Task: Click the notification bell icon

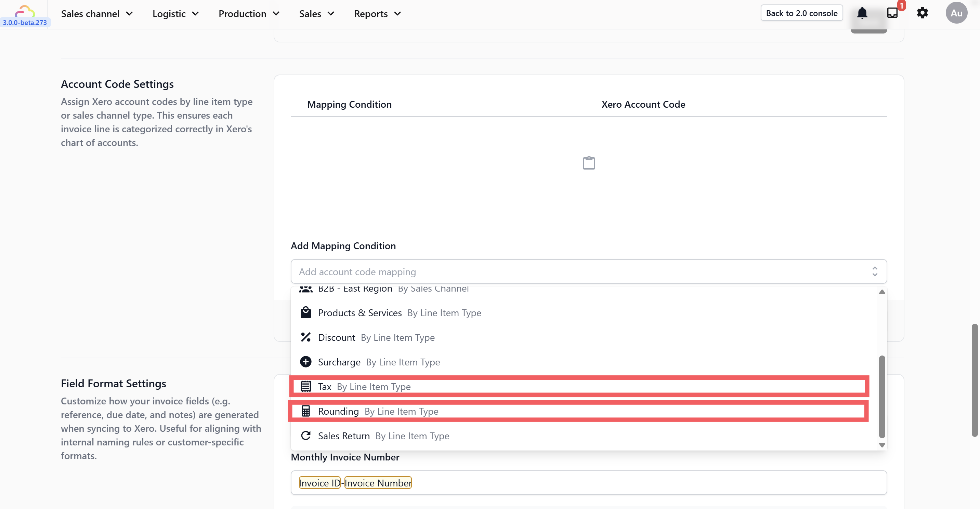Action: (x=862, y=13)
